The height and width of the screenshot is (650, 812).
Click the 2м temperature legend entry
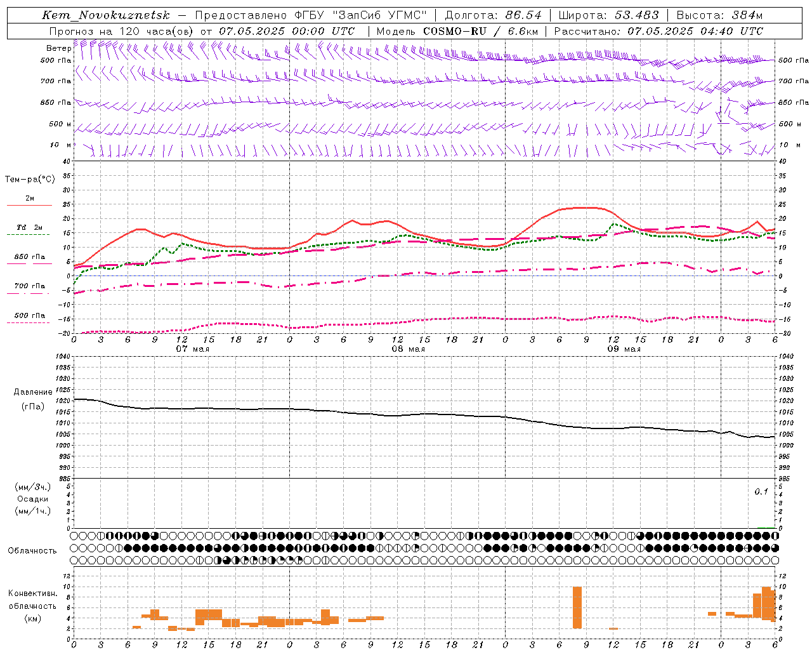click(x=30, y=198)
